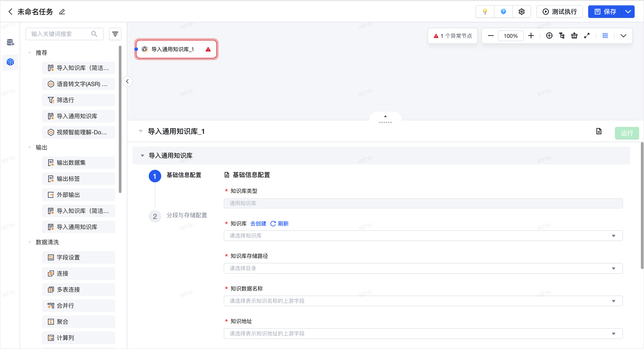Click the filter icon beside search box
Image resolution: width=644 pixels, height=349 pixels.
(115, 34)
